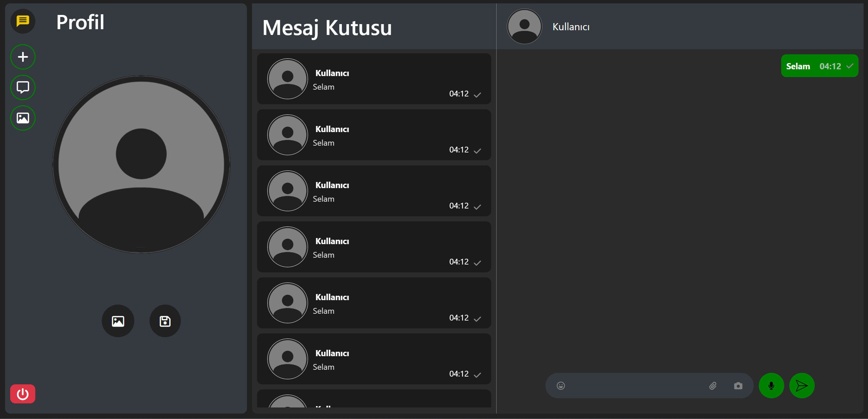Open the camera icon in the input bar
This screenshot has width=868, height=419.
[x=738, y=386]
